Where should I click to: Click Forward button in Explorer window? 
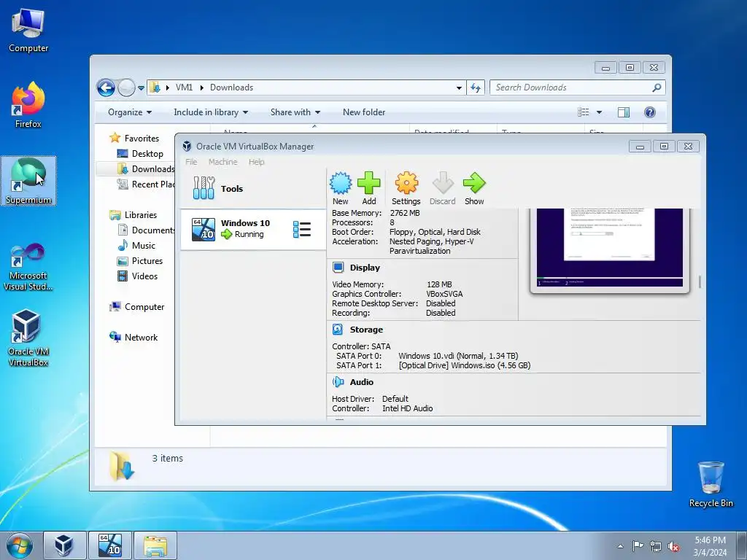[126, 87]
